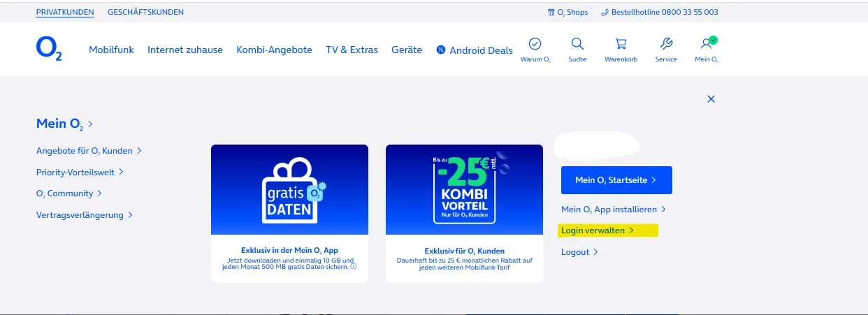The height and width of the screenshot is (315, 868).
Task: Open the O2 Community link
Action: click(x=69, y=193)
